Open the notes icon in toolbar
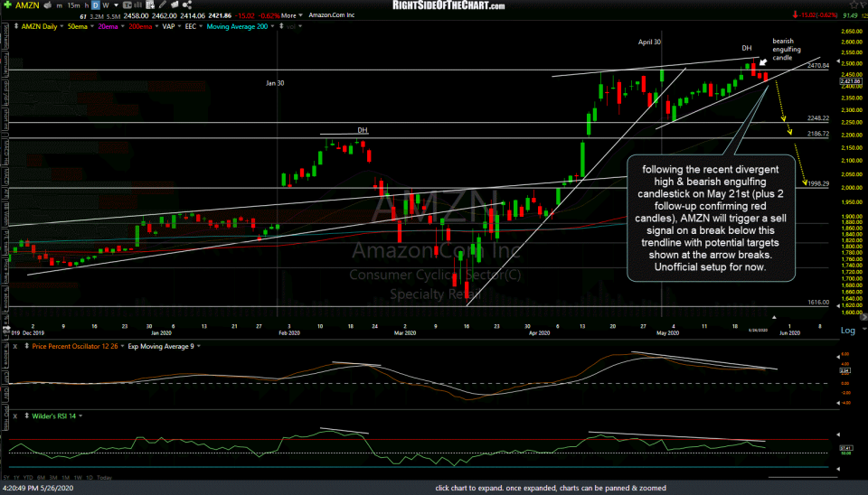Screen dimensions: 868x495 pyautogui.click(x=175, y=5)
